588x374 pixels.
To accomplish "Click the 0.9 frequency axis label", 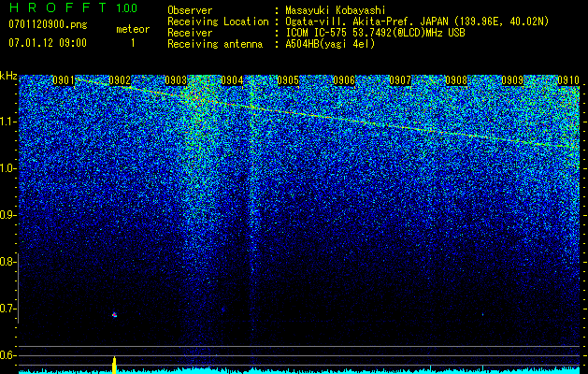I will (x=8, y=215).
